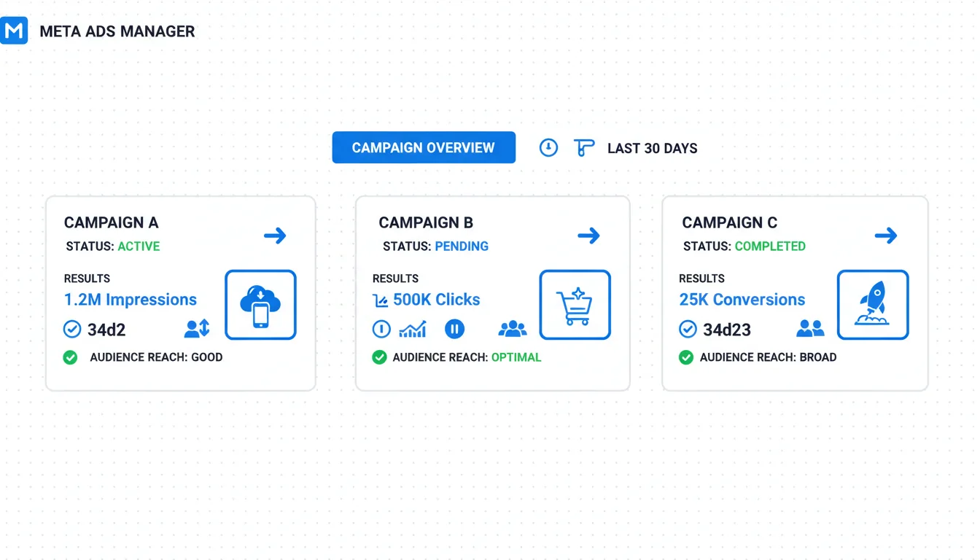Expand Campaign A with its arrow

coord(275,236)
